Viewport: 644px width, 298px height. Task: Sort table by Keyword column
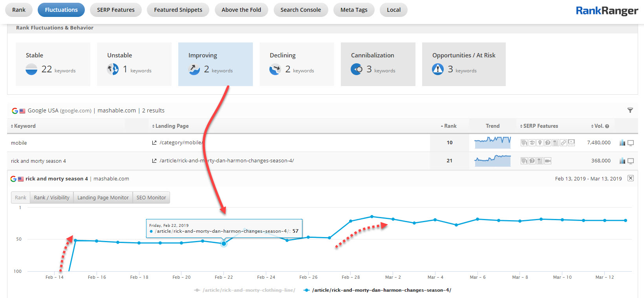pyautogui.click(x=24, y=126)
